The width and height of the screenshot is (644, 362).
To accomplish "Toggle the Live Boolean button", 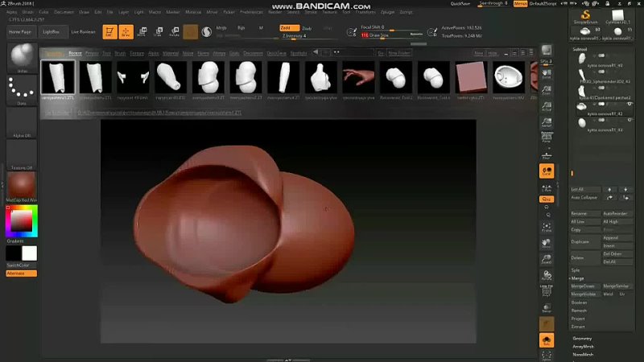I will (x=84, y=31).
